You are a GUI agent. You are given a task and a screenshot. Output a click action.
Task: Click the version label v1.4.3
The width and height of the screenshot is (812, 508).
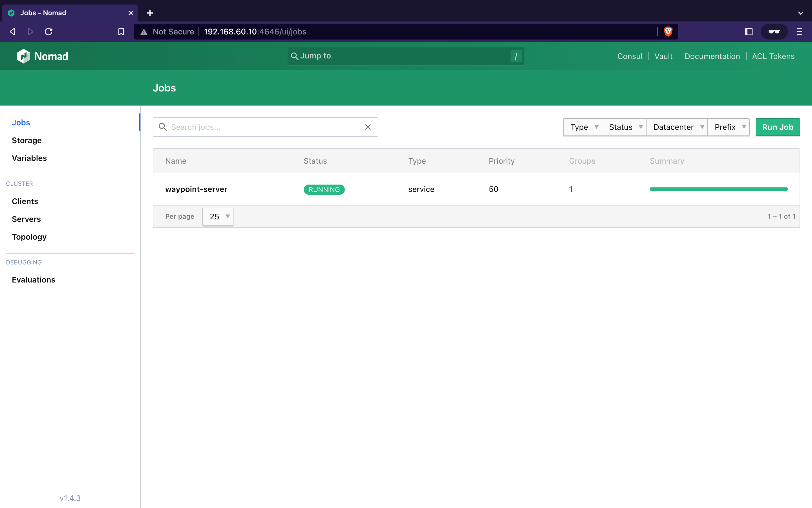point(70,498)
